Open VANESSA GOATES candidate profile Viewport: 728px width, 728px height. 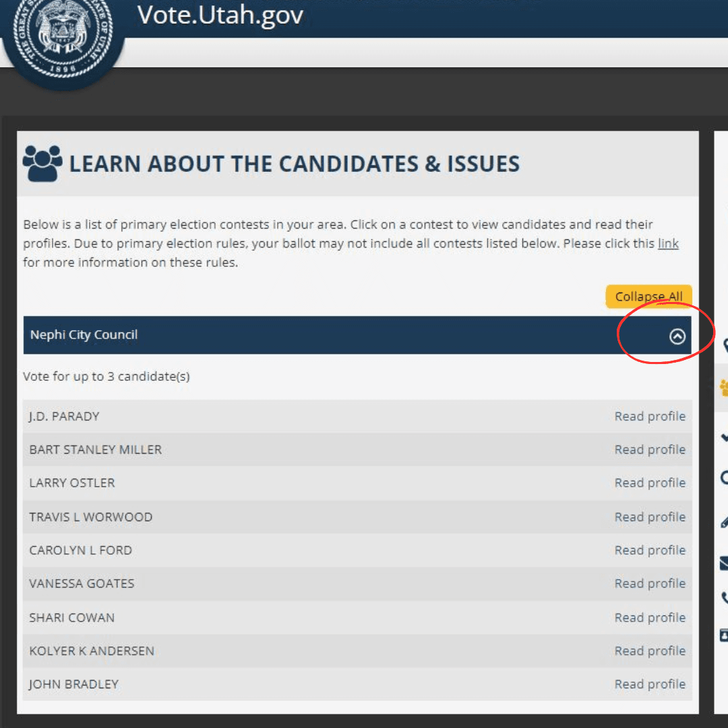pyautogui.click(x=650, y=583)
